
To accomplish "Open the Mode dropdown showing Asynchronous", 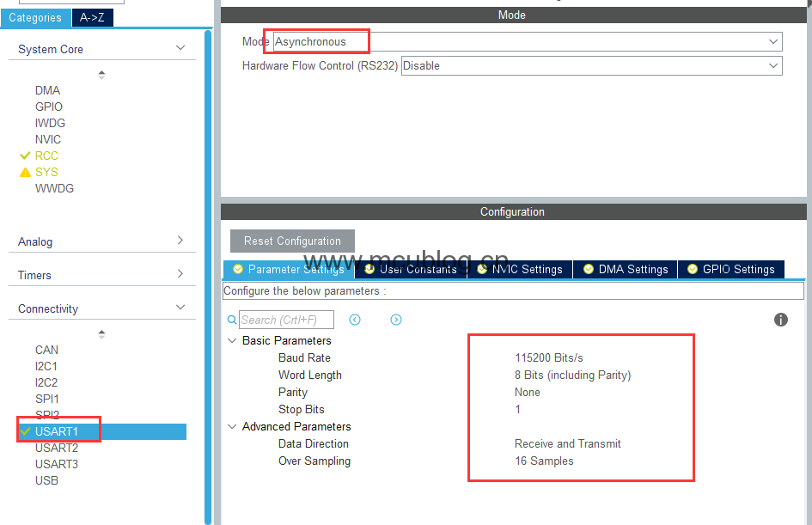I will click(528, 41).
